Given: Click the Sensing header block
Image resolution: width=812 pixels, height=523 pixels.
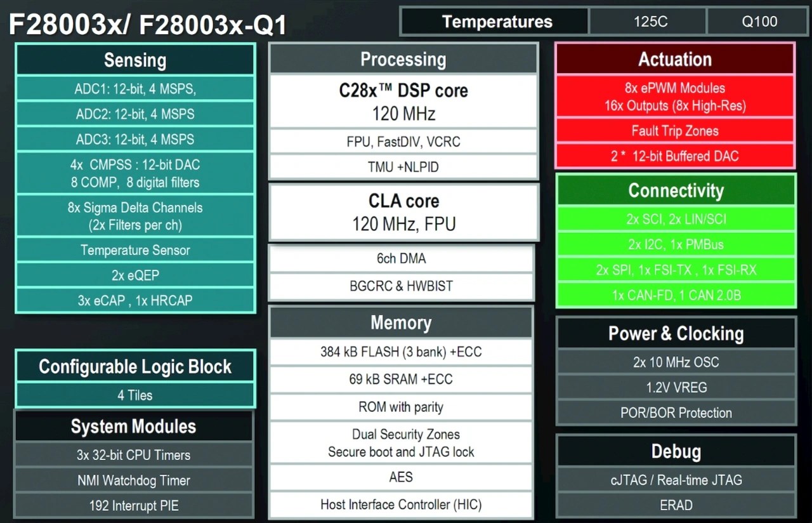Looking at the screenshot, I should click(135, 60).
